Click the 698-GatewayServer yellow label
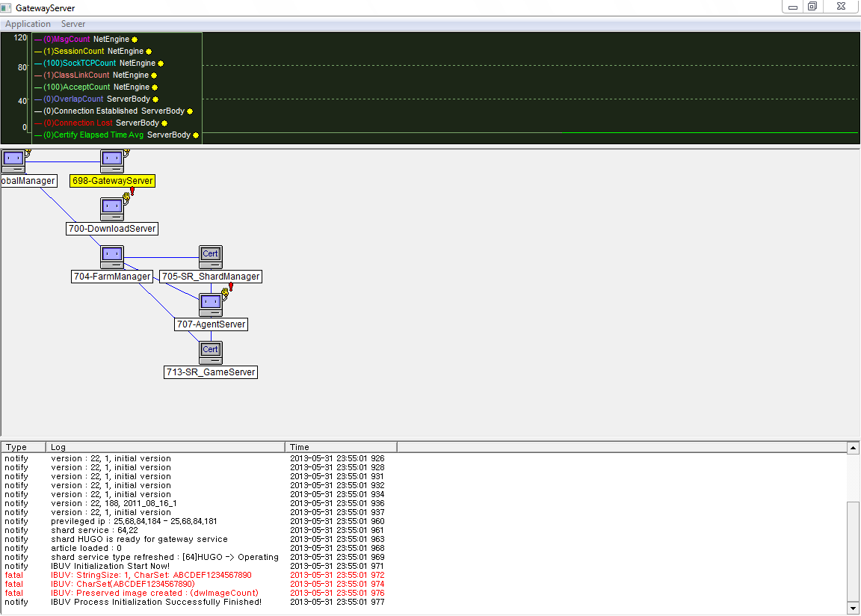Screen dimensions: 861x616 coord(112,181)
